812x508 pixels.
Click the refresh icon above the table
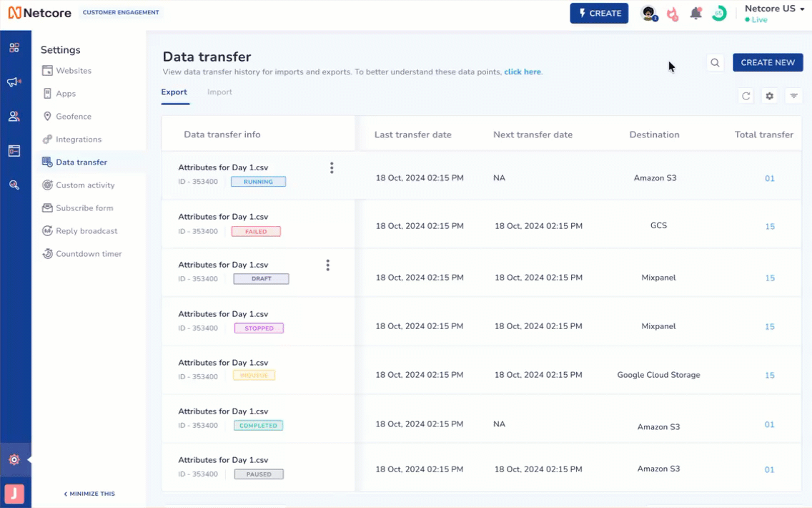[746, 96]
